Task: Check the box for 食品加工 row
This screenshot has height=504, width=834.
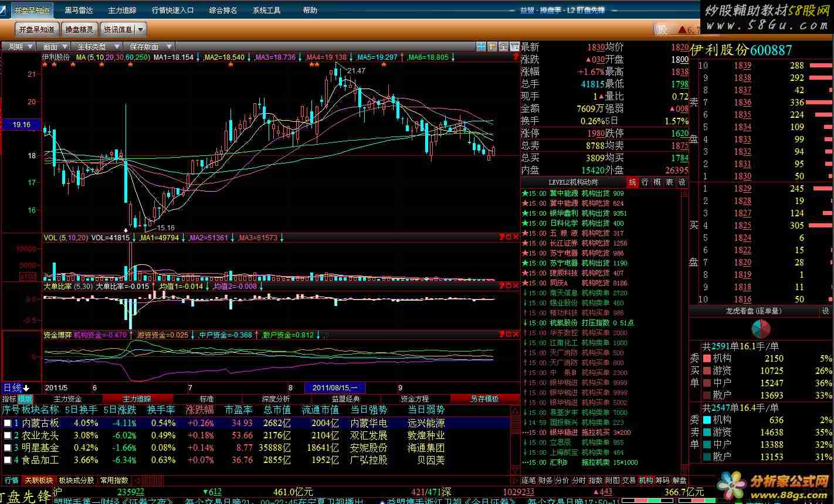Action: tap(7, 460)
